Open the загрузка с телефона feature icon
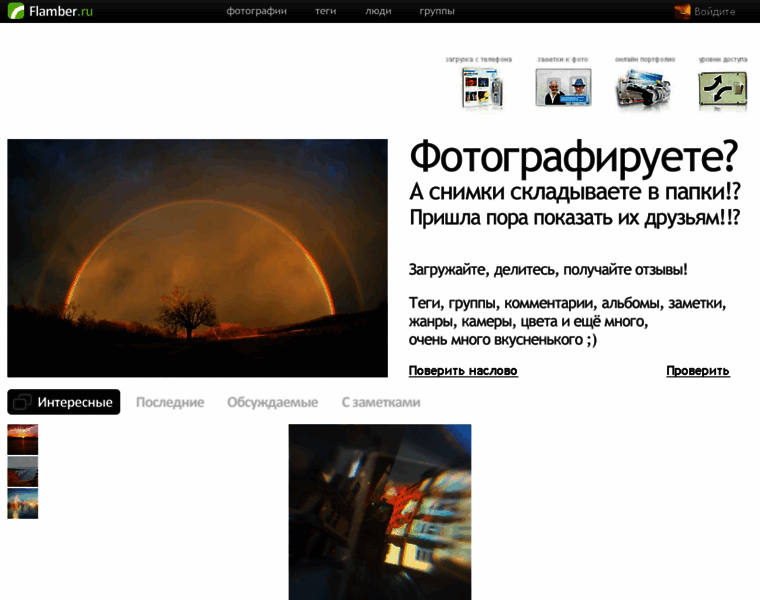This screenshot has width=760, height=600. [482, 88]
